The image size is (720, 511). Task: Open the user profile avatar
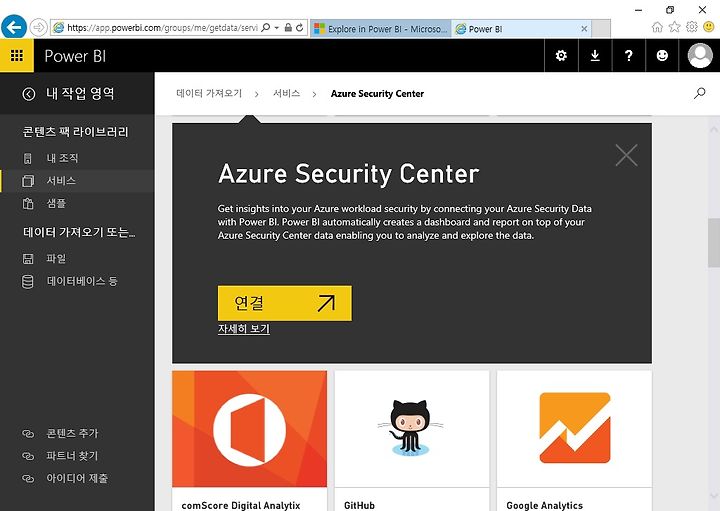(x=700, y=56)
